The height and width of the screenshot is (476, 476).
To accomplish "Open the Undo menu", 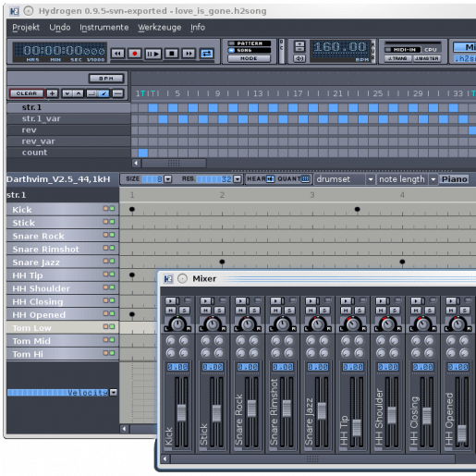I will coord(60,28).
